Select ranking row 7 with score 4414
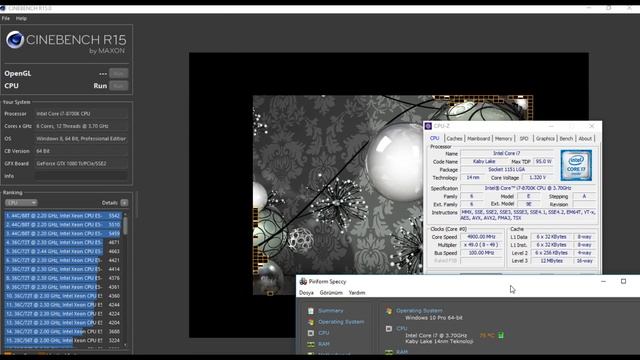The image size is (640, 360). 63,269
